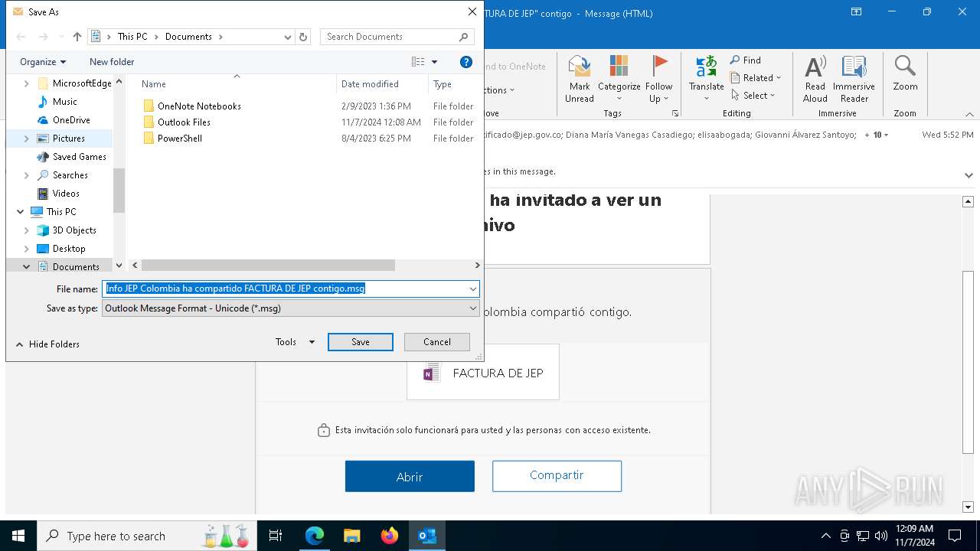Click the Read Aloud icon
This screenshot has height=551, width=980.
tap(815, 67)
